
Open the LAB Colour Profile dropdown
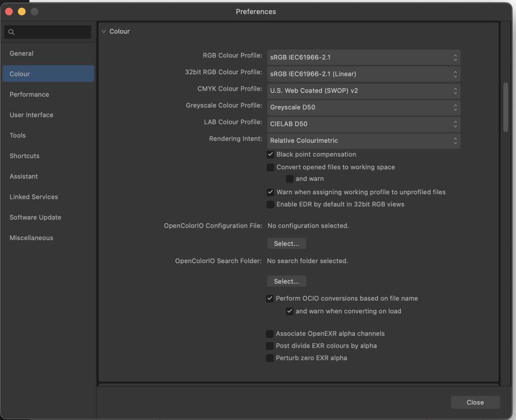pos(363,124)
